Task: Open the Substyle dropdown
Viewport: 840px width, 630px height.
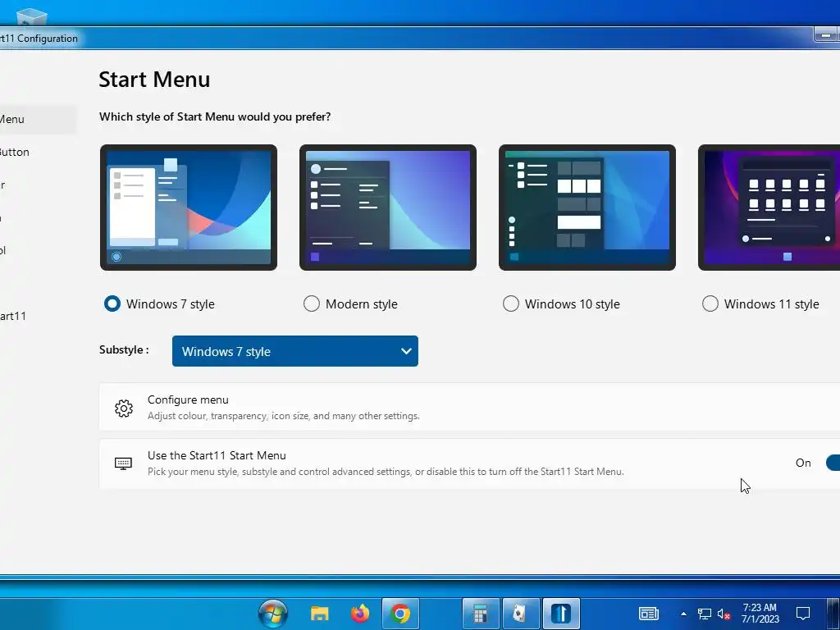Action: coord(295,351)
